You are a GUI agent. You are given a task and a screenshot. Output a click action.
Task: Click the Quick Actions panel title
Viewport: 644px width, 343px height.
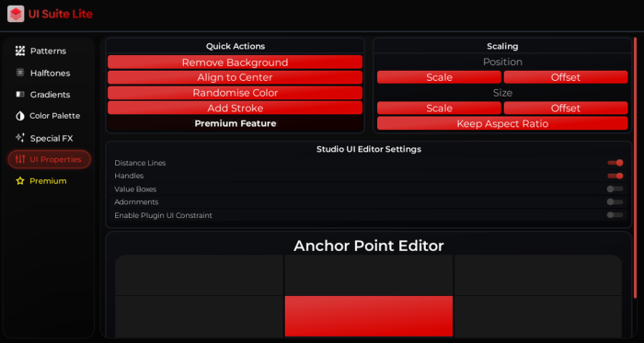pos(236,46)
